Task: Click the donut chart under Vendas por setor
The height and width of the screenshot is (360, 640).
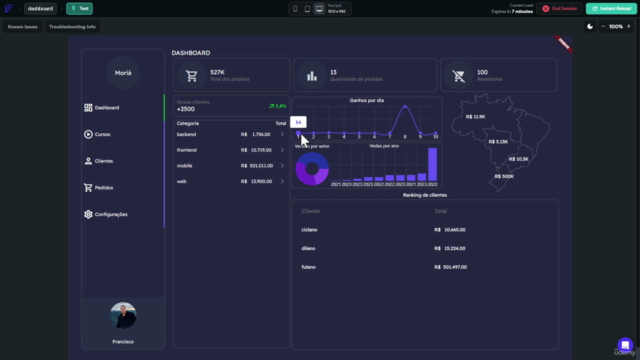Action: (312, 169)
